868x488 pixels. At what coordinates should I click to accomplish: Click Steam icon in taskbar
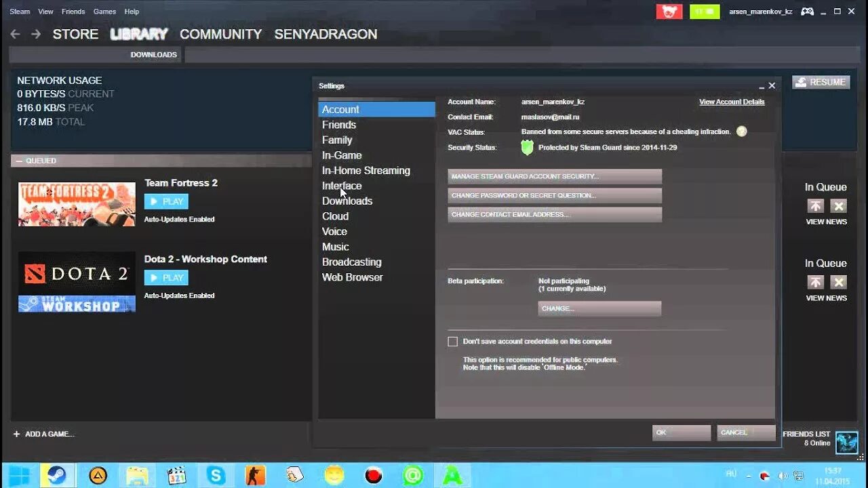tap(57, 475)
